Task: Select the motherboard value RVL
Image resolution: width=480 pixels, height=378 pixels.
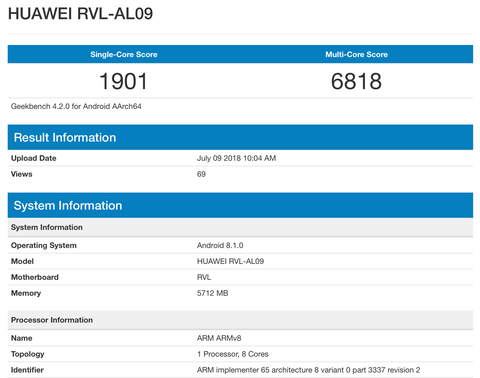Action: (x=204, y=277)
